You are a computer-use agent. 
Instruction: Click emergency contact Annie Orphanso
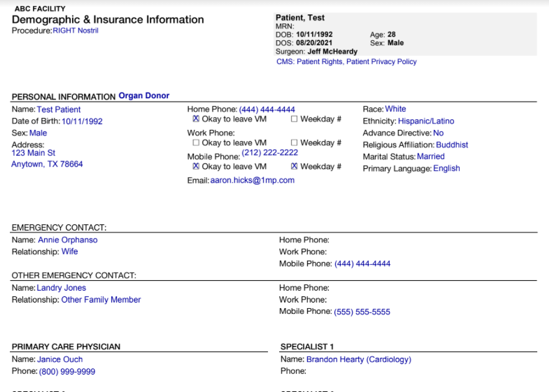68,240
